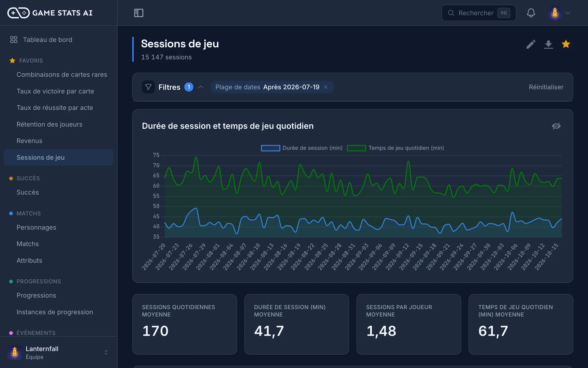This screenshot has width=588, height=368.
Task: Hide the Durée de session chart
Action: (x=556, y=126)
